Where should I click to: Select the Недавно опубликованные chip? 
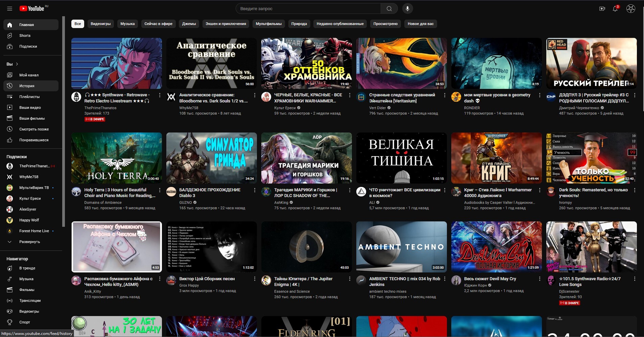point(340,24)
